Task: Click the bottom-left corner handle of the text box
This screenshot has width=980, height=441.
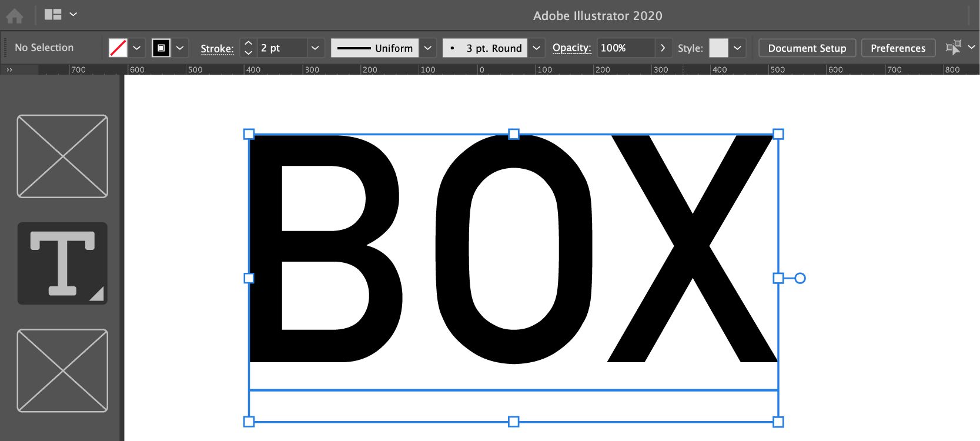Action: click(249, 422)
